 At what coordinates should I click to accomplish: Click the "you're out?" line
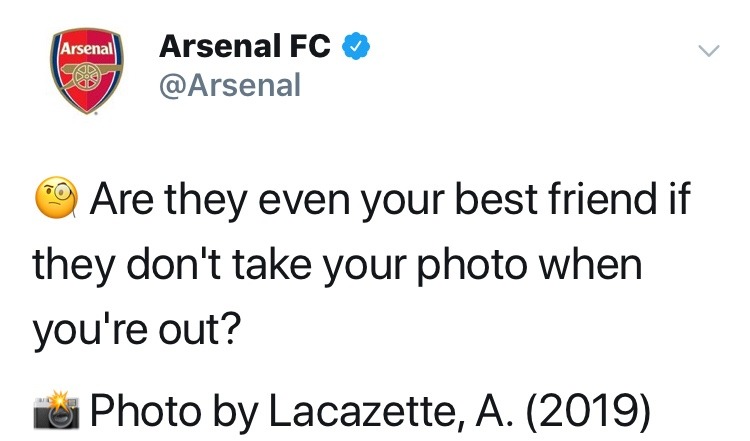[x=137, y=330]
